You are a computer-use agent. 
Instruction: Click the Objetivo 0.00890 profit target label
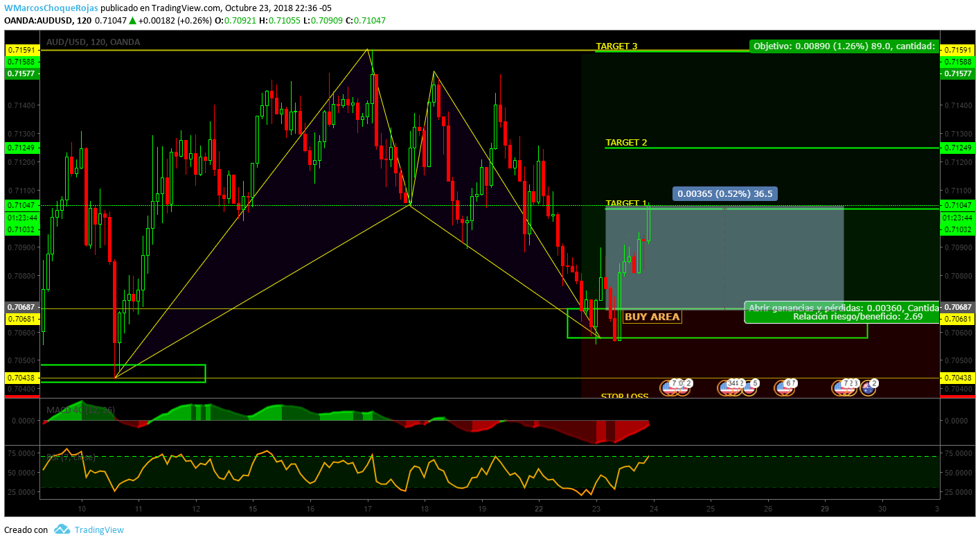[x=844, y=46]
